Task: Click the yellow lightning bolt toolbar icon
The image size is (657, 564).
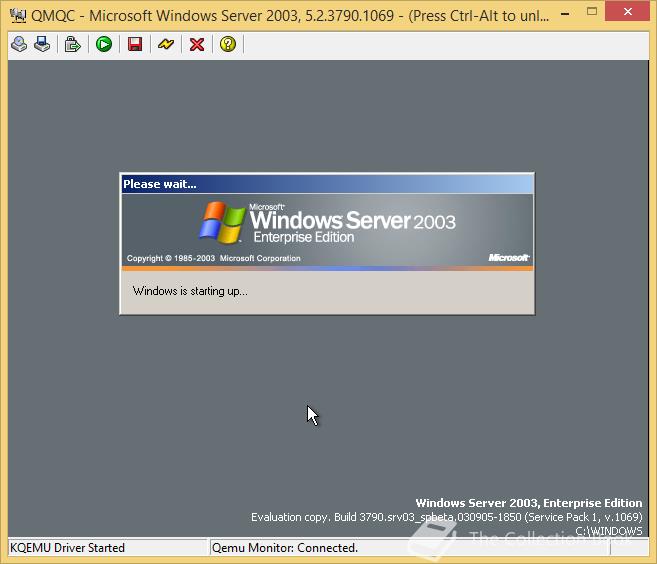Action: (x=166, y=44)
